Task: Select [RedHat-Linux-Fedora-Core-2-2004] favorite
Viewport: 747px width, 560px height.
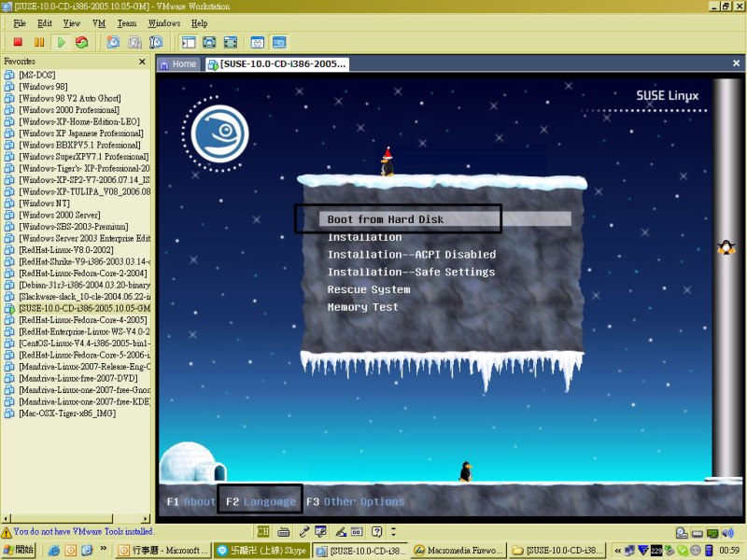Action: click(83, 273)
